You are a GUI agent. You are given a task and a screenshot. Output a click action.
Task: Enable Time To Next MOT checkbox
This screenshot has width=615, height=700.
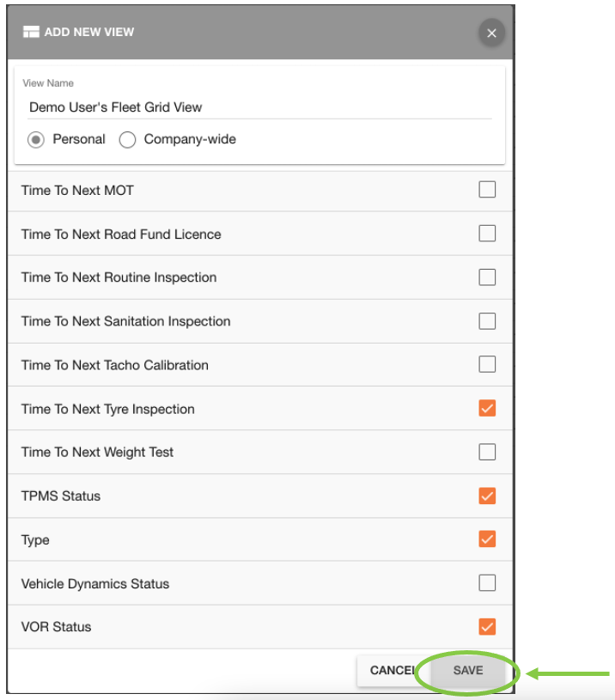(x=487, y=190)
